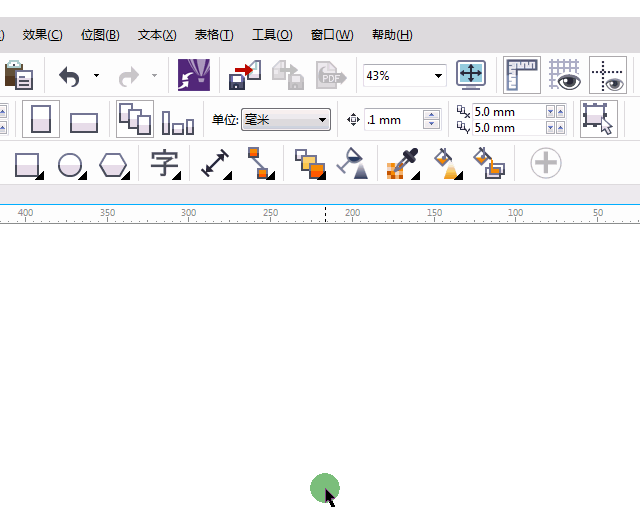The height and width of the screenshot is (514, 640).
Task: Click the grayed Export icon
Action: tap(288, 75)
